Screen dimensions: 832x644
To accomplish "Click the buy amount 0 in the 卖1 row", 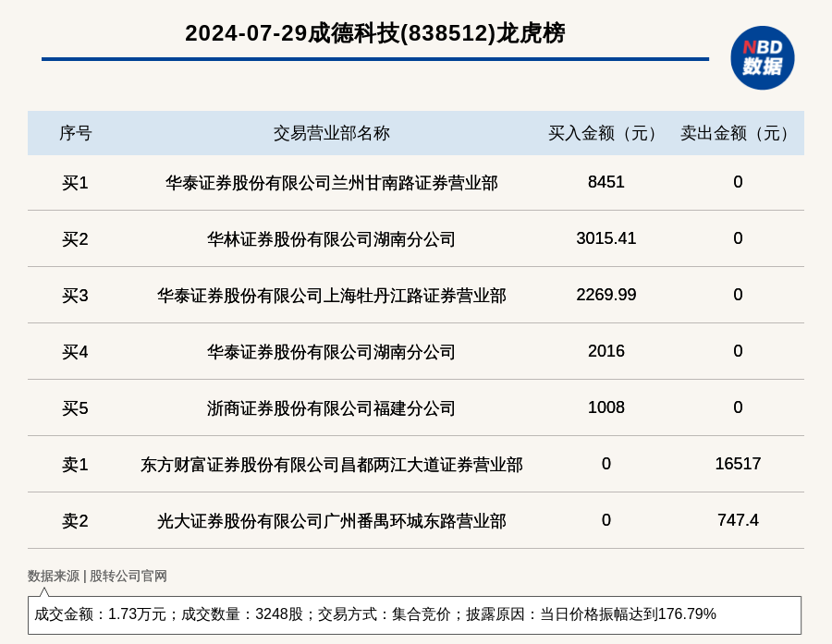I will (x=606, y=464).
